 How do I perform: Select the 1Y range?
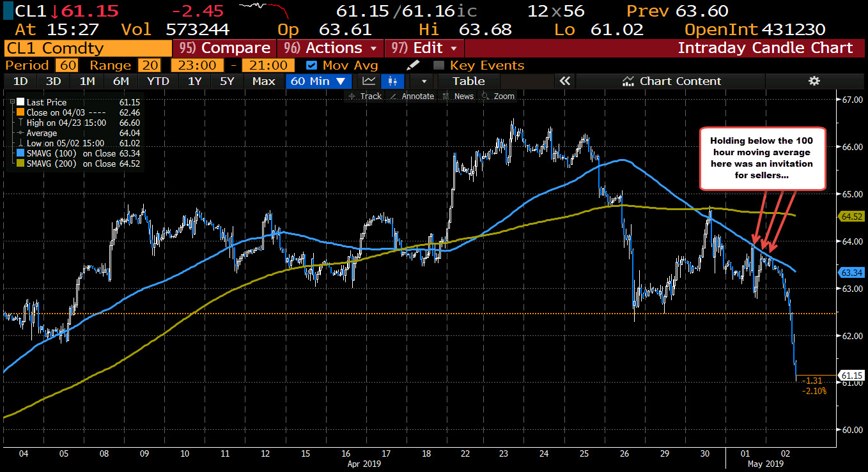point(194,81)
